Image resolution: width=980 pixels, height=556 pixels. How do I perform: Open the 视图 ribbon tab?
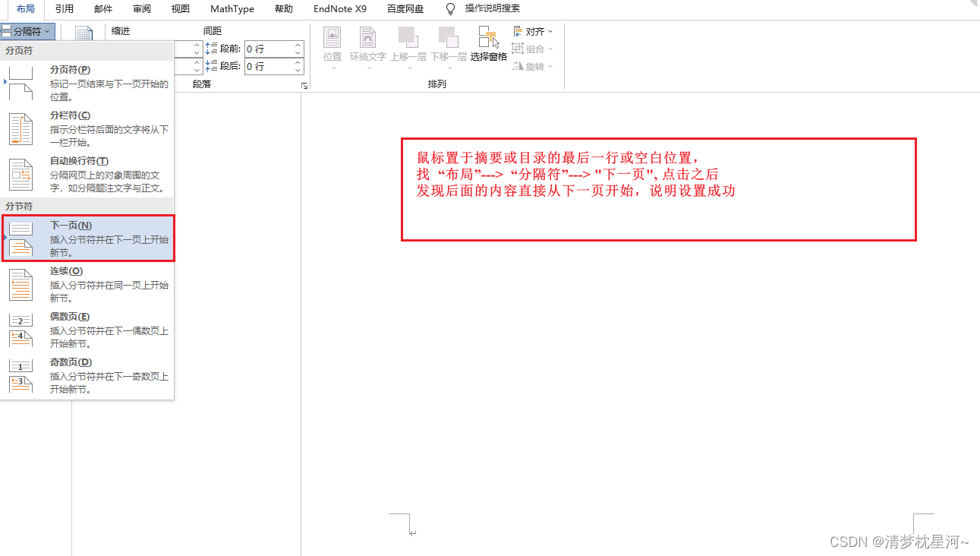[x=181, y=9]
